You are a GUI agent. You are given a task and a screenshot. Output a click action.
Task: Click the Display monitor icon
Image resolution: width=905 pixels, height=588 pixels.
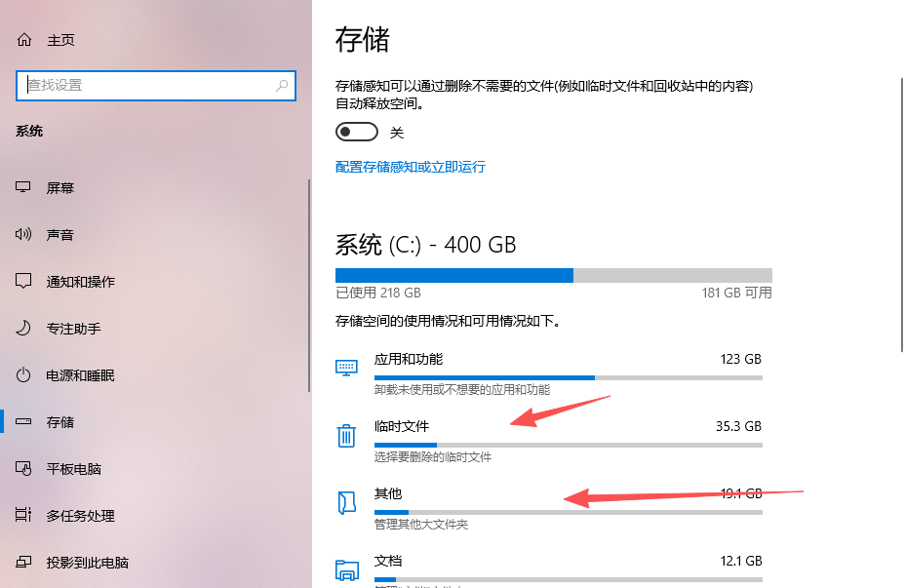pyautogui.click(x=23, y=188)
